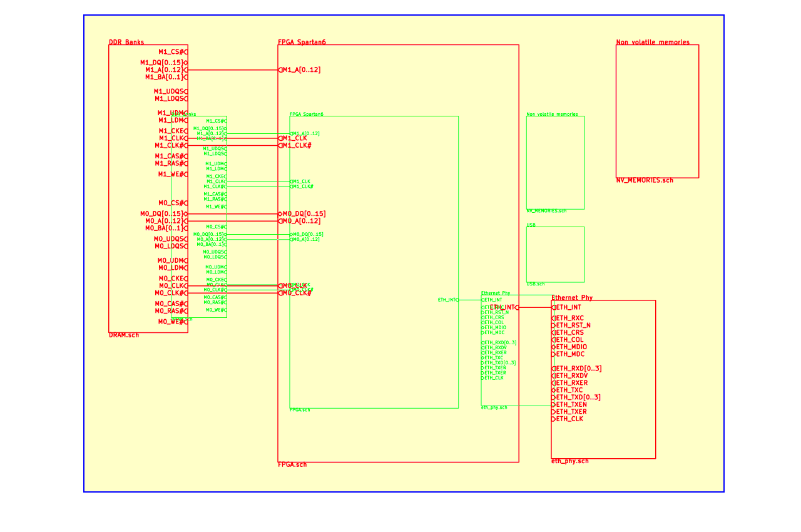This screenshot has height=532, width=801.
Task: Select the red DDR Banks sheet title
Action: [x=126, y=42]
